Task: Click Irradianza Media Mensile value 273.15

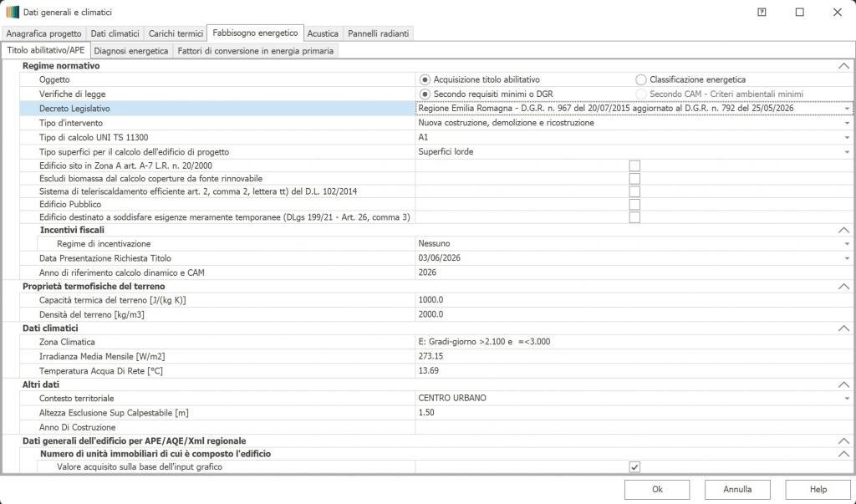Action: click(x=634, y=356)
